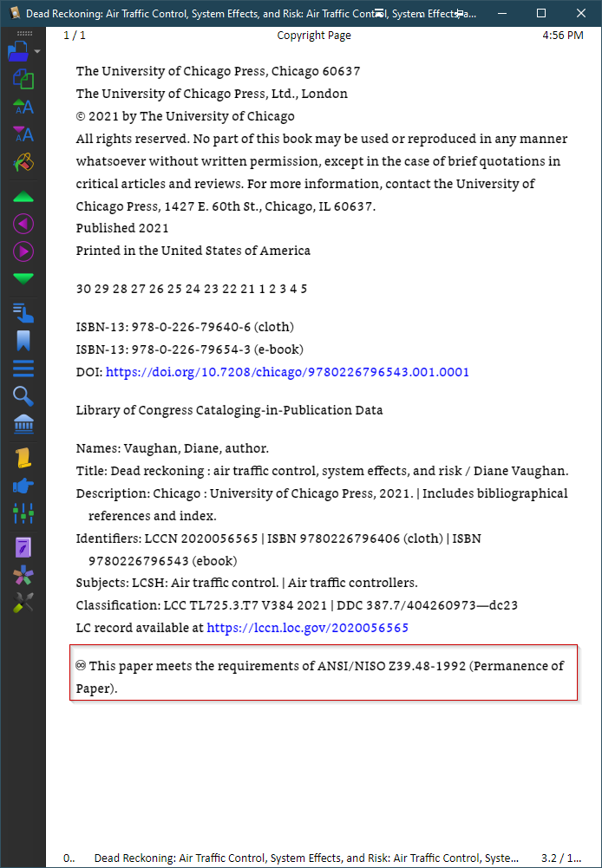
Task: Go to previous page with purple left arrow
Action: point(23,224)
